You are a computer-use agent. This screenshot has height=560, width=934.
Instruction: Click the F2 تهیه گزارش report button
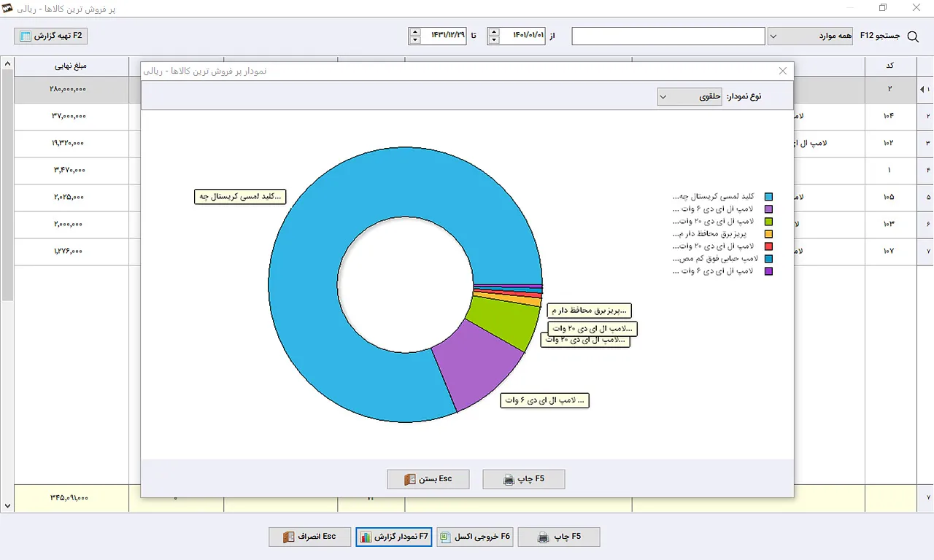tap(50, 36)
